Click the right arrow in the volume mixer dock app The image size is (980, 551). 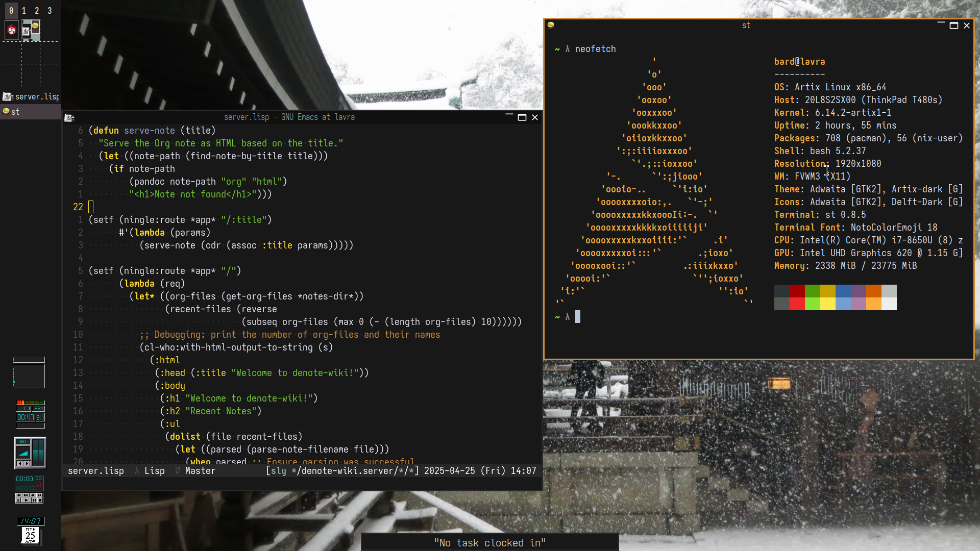tap(27, 463)
